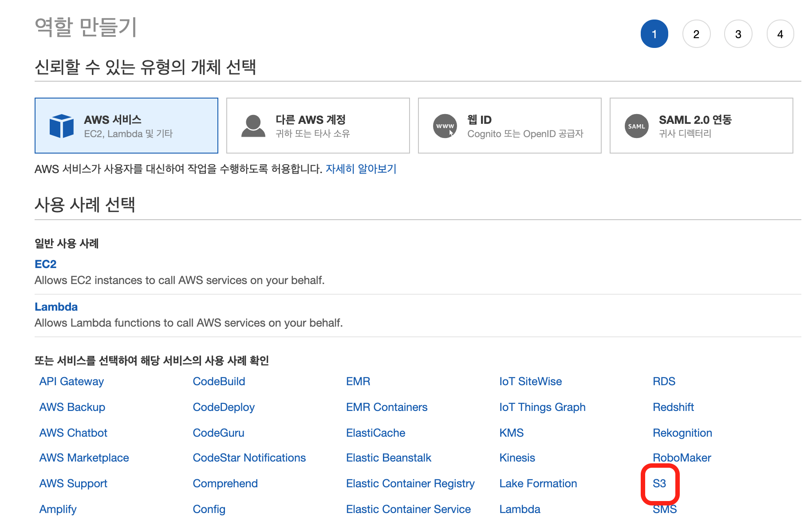Screen dimensions: 812x521
Task: Select EMR service link
Action: coord(358,381)
